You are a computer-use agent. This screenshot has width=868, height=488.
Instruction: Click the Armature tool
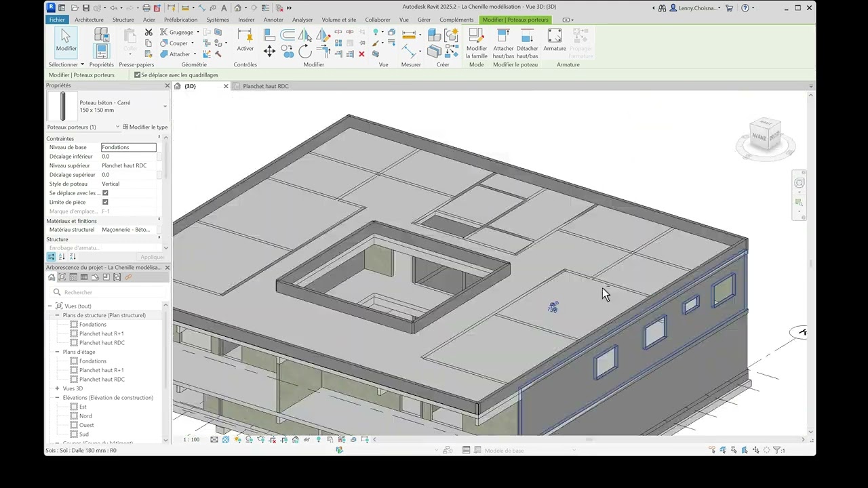click(x=554, y=40)
